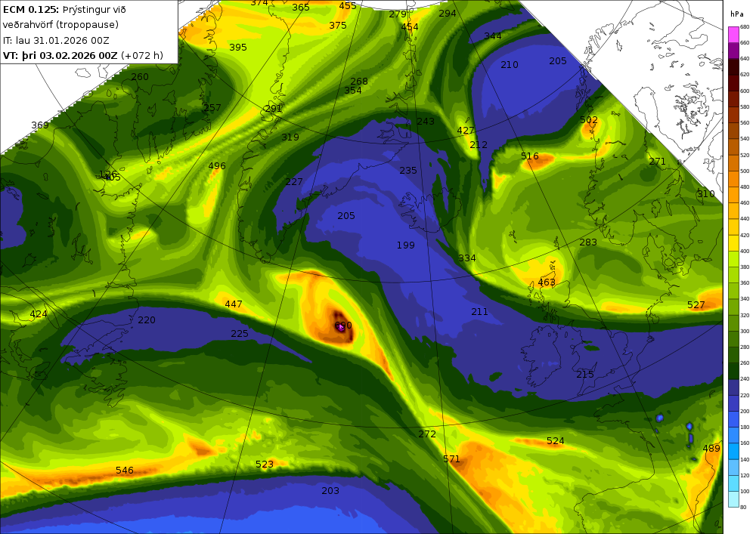Click the 'VT: þri 03.02.2026 00Z' valid time
Viewport: 756px width, 534px height.
pos(60,55)
